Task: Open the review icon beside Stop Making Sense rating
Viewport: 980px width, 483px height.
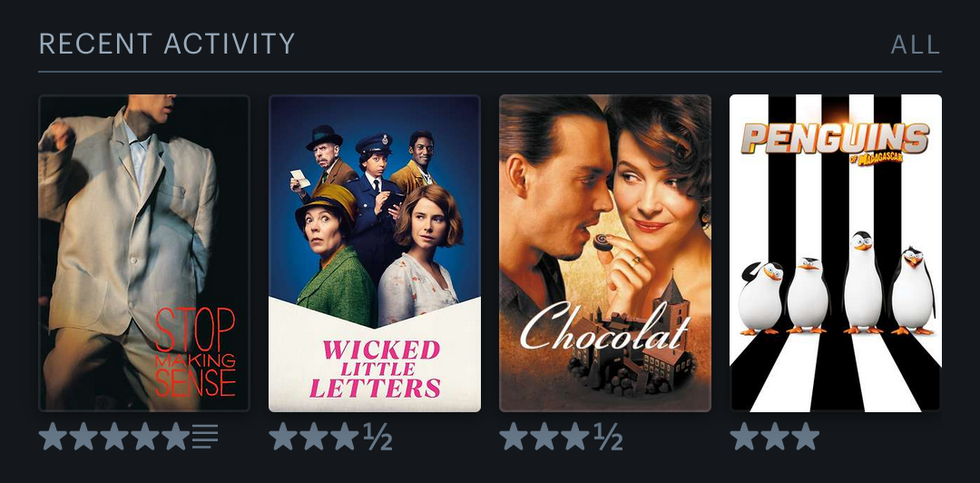Action: (205, 436)
